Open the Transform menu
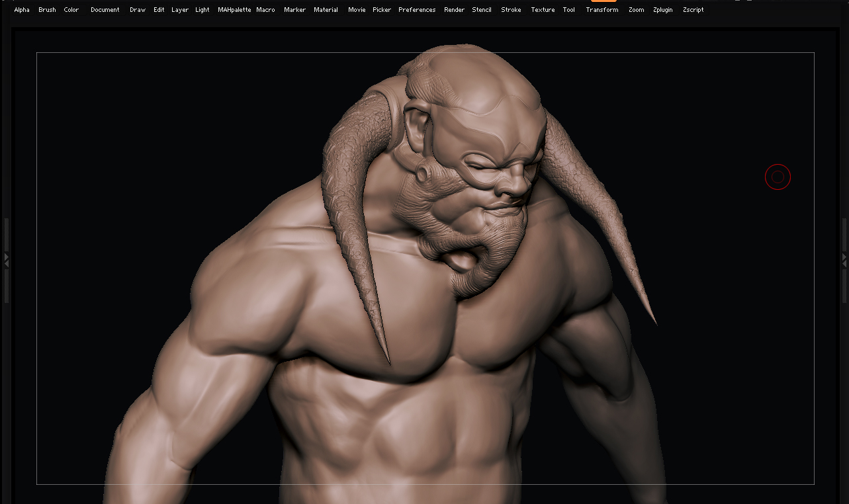The height and width of the screenshot is (504, 849). [602, 10]
